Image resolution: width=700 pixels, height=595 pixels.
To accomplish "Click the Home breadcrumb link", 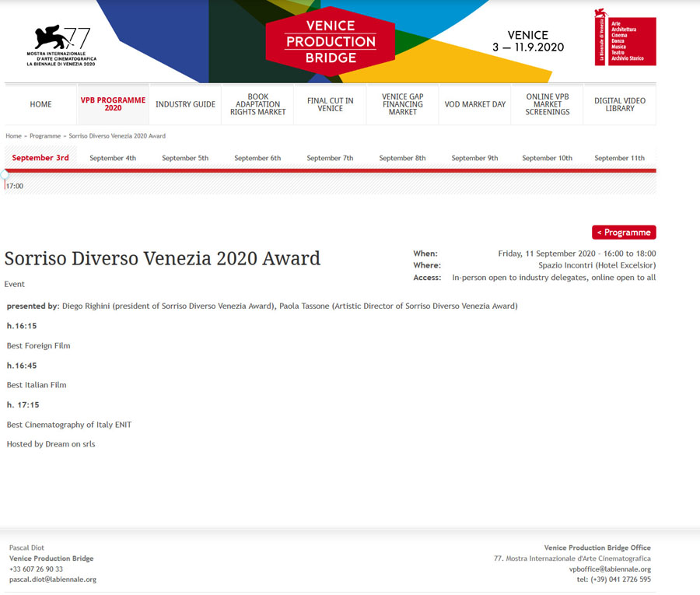I will 13,135.
